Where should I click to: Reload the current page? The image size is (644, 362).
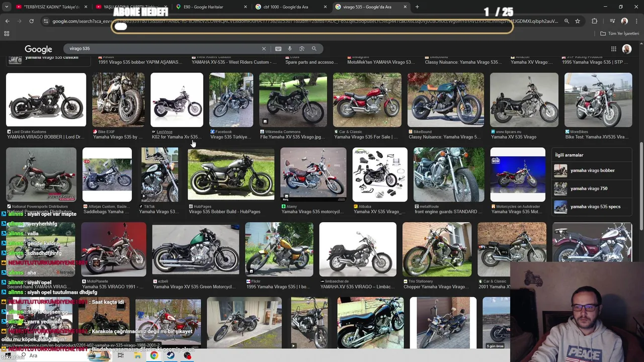click(31, 21)
